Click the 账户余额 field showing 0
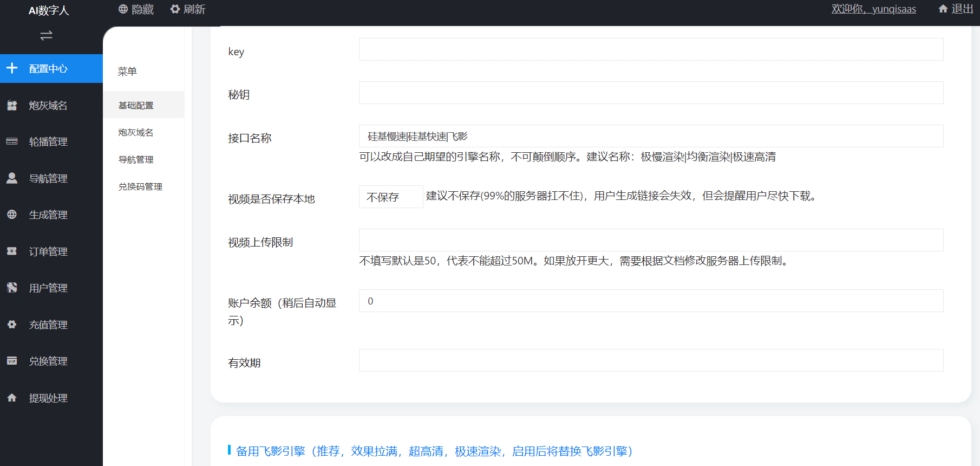The height and width of the screenshot is (466, 980). (651, 301)
